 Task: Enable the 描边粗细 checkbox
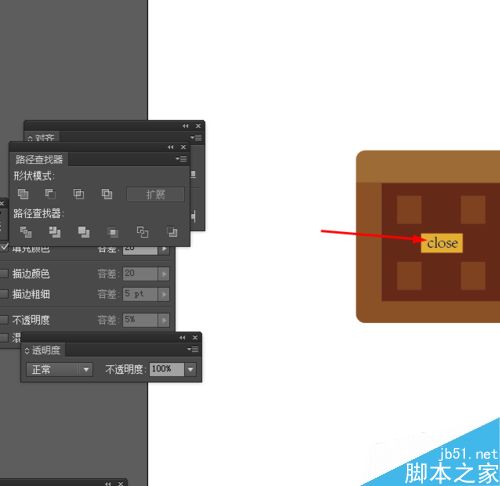4,294
